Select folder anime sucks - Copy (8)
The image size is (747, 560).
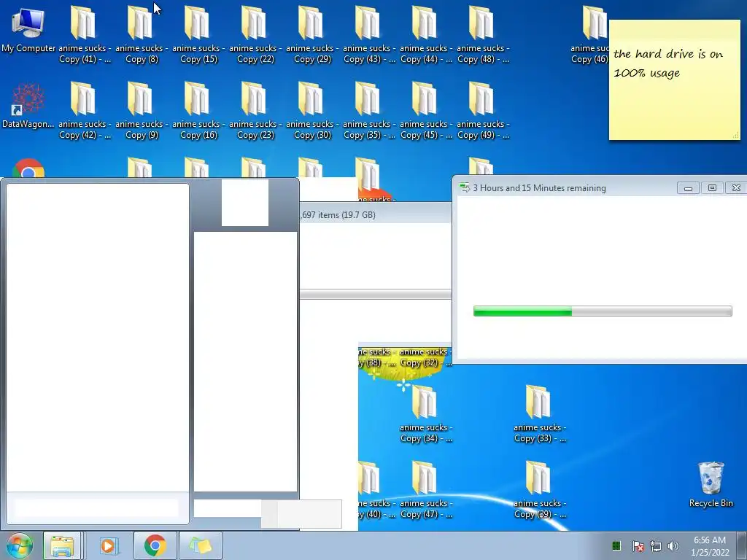(x=141, y=34)
